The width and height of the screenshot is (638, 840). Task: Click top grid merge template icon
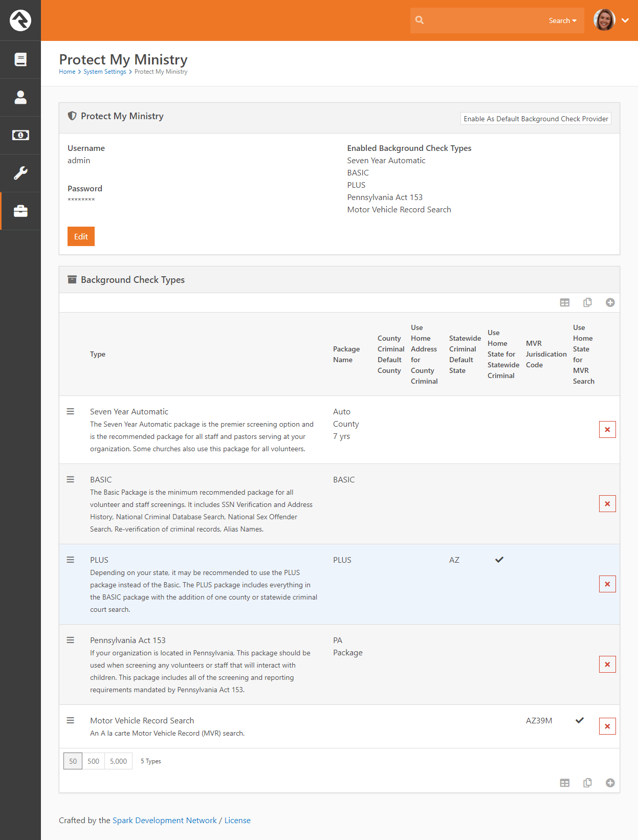point(587,302)
